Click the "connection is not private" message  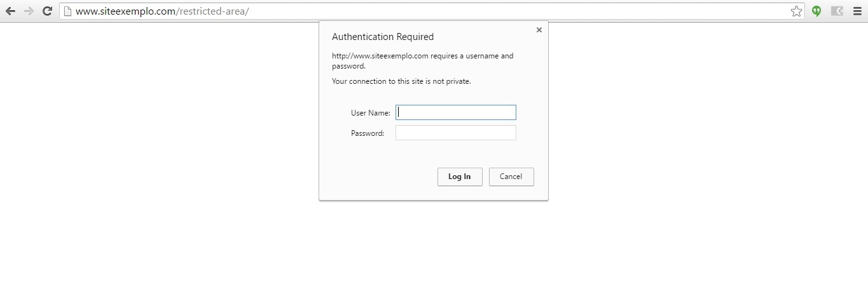(x=401, y=81)
